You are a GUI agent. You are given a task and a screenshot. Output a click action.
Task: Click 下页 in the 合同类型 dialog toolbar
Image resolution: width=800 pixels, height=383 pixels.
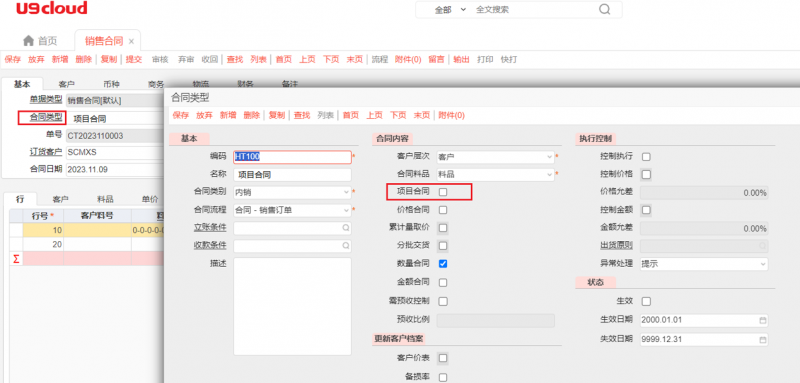(398, 116)
